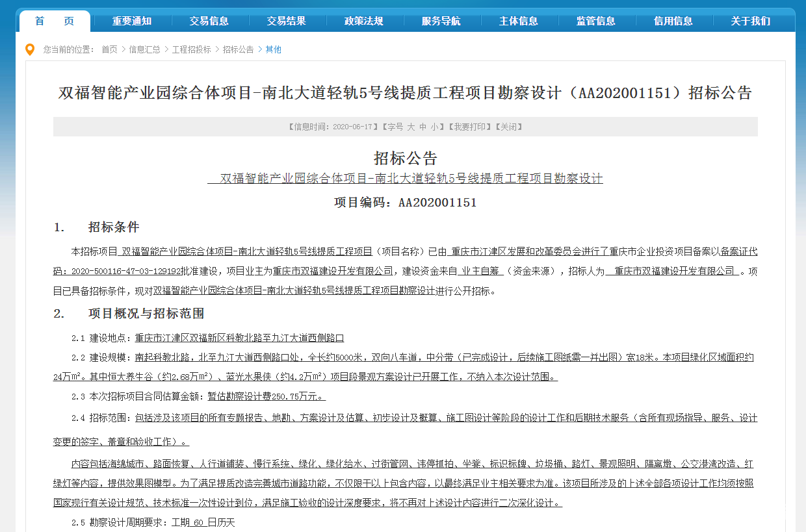Click the page title 双福智能产业园综合体项目 heading
This screenshot has width=806, height=532.
[405, 93]
